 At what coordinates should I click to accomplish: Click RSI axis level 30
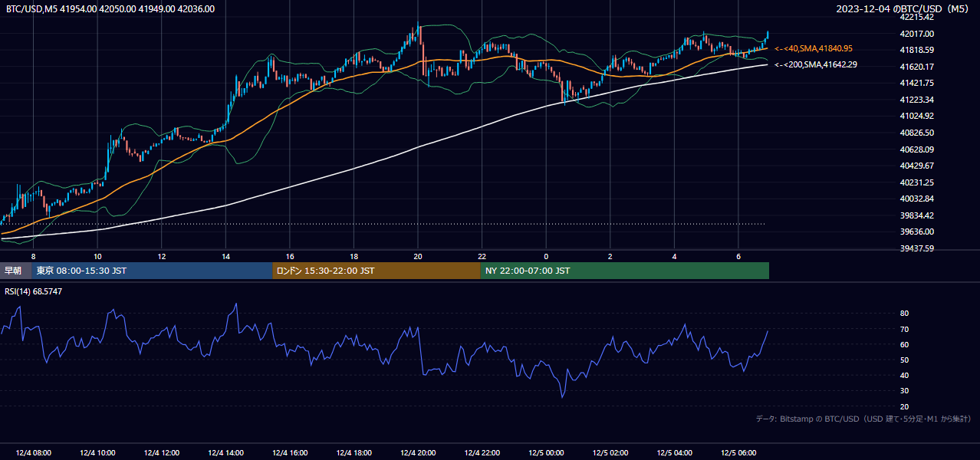pos(905,391)
